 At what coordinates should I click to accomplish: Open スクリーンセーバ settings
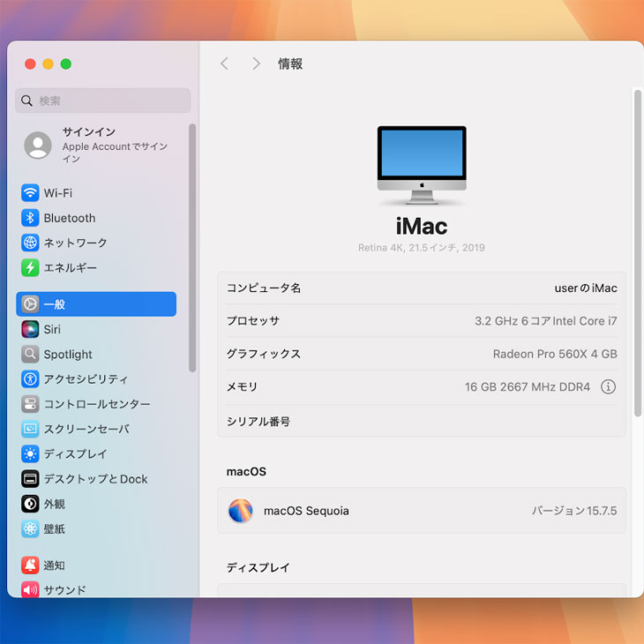point(86,429)
